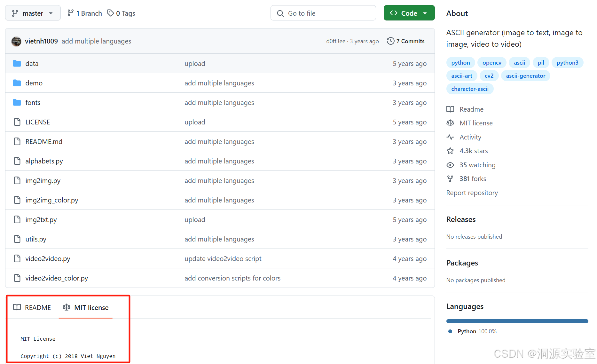597x364 pixels.
Task: Click the clock icon beside 7 Commits
Action: point(390,41)
